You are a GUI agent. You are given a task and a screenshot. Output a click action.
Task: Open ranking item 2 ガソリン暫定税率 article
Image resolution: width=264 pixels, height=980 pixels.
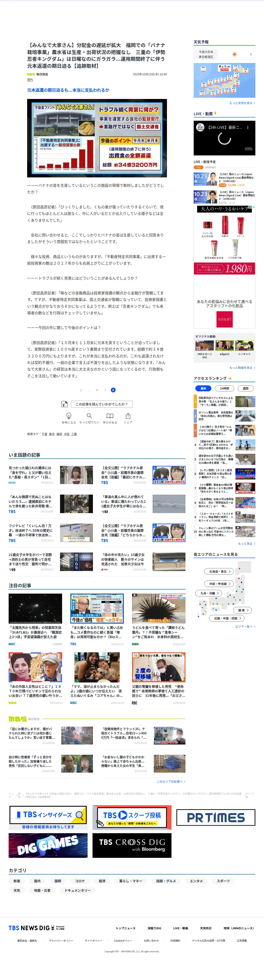click(x=224, y=416)
